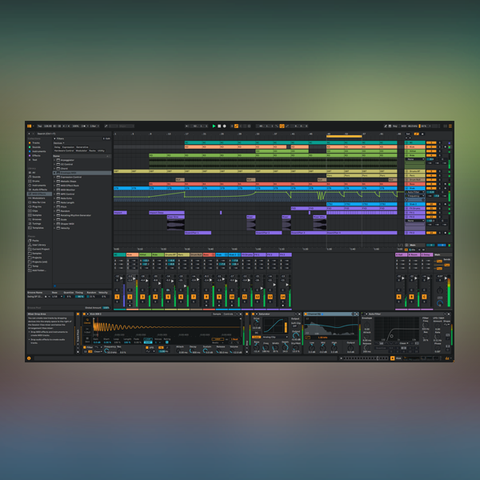The height and width of the screenshot is (480, 480).
Task: Start playback with the green Play button
Action: point(214,126)
